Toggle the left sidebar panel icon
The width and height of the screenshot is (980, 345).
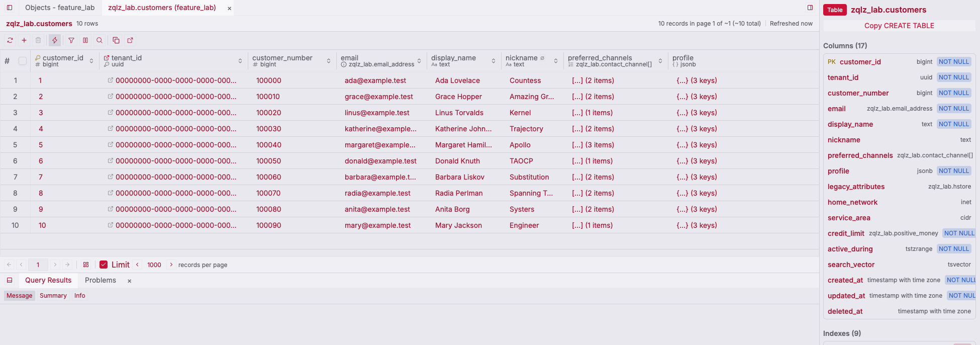tap(10, 8)
